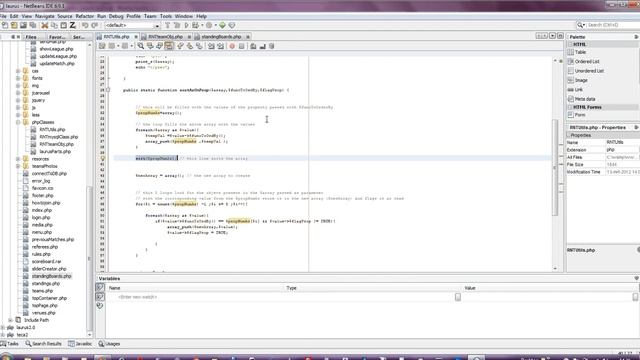
Task: Select previousMatches.php in the file tree
Action: (53, 240)
